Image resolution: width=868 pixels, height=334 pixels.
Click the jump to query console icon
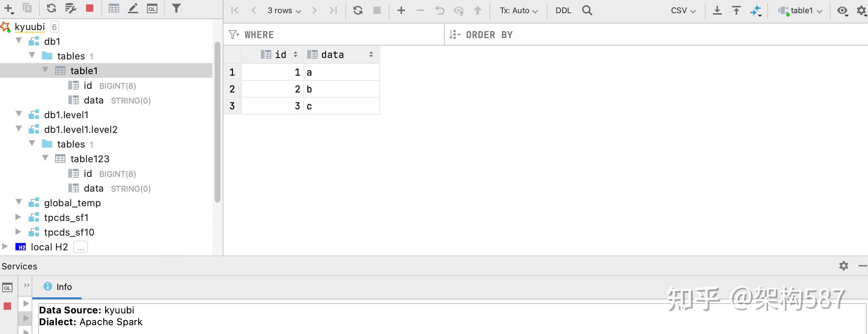[x=152, y=8]
